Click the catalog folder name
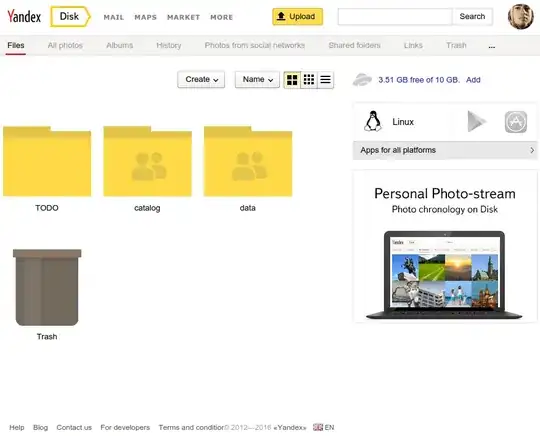Screen dimensions: 540x436 (x=147, y=208)
